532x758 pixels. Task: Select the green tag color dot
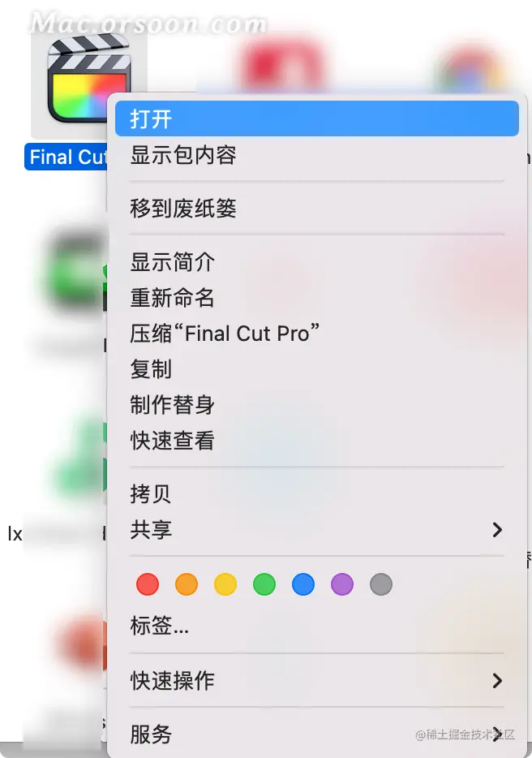click(264, 584)
